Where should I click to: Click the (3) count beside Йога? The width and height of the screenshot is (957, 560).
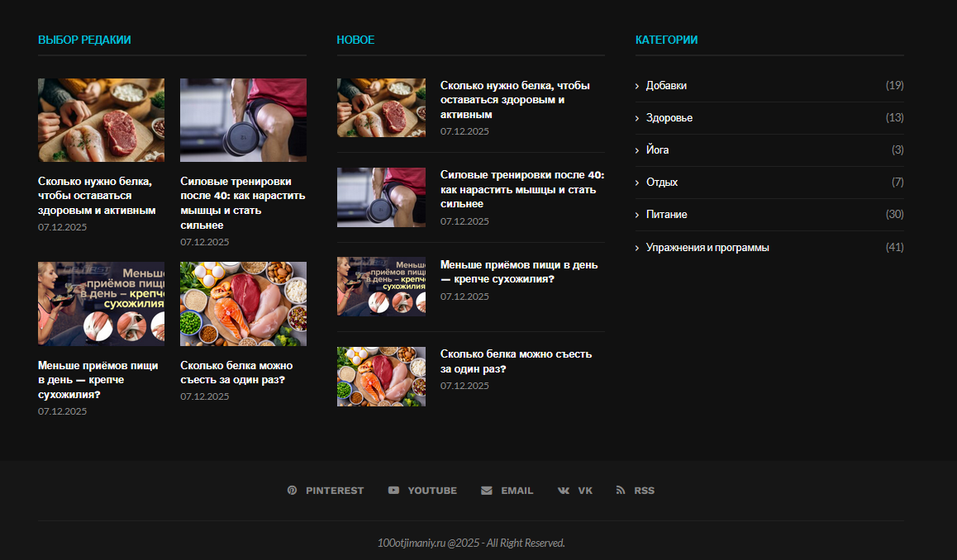tap(897, 149)
